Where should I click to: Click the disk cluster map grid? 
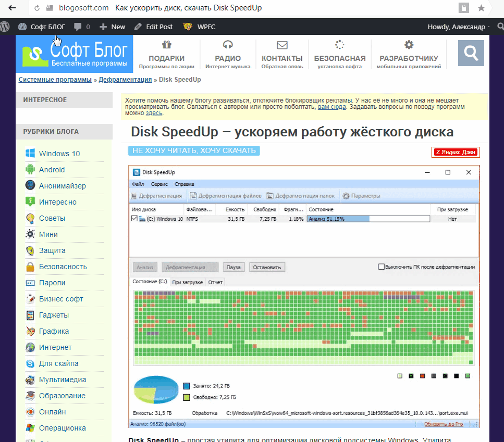point(304,328)
